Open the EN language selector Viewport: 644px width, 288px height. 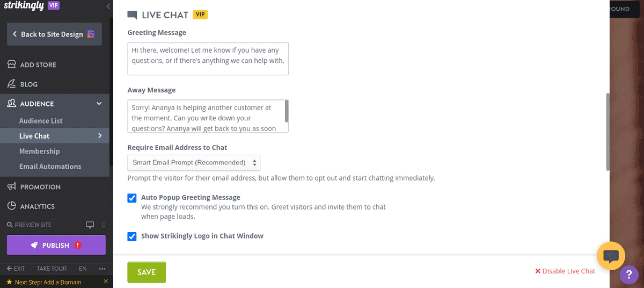[x=83, y=268]
